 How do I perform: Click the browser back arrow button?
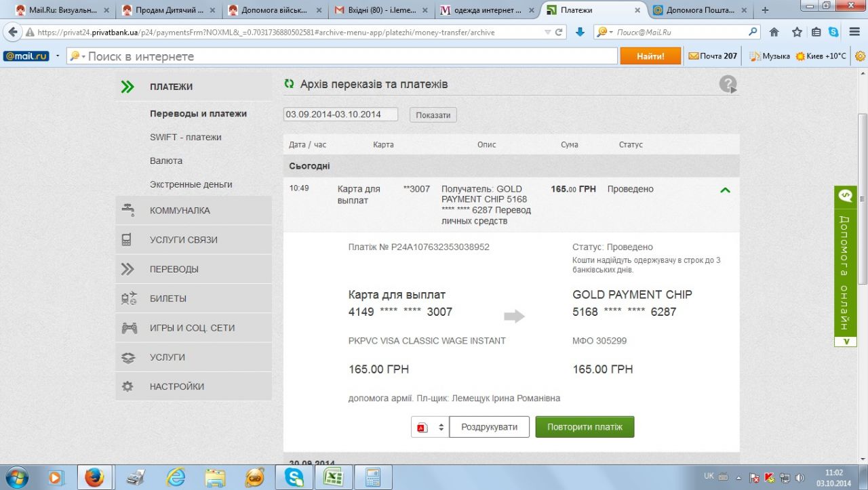[x=13, y=32]
